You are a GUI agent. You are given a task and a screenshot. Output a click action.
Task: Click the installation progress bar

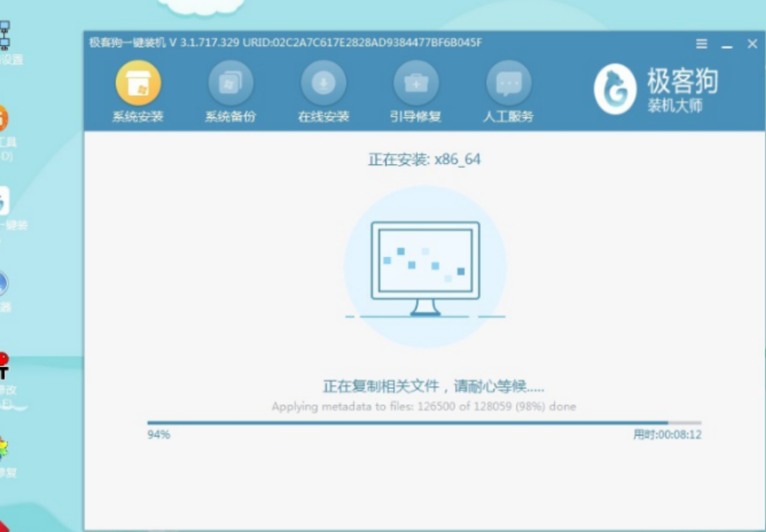click(424, 422)
